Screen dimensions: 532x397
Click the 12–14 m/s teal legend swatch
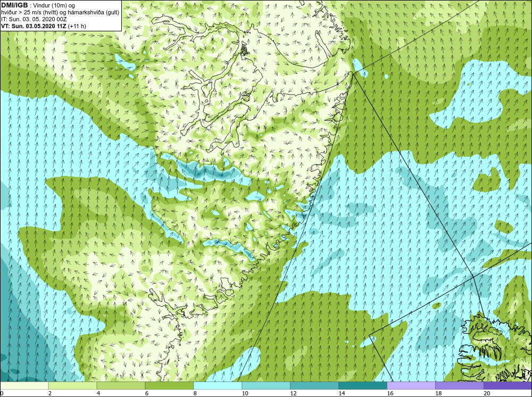coord(314,385)
